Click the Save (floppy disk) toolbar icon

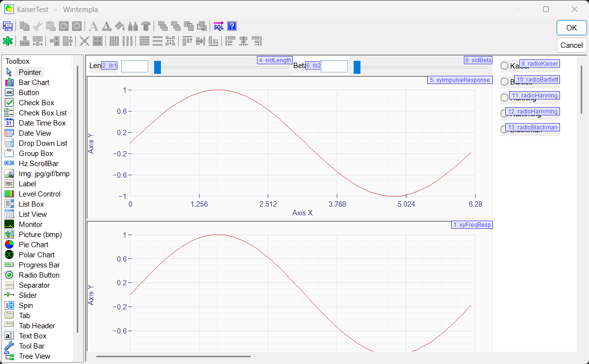(8, 26)
